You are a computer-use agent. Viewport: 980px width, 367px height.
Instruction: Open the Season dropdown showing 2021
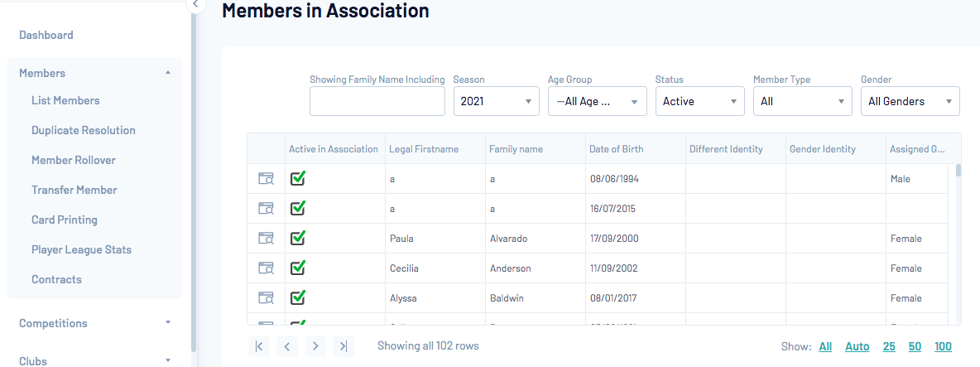[x=496, y=101]
